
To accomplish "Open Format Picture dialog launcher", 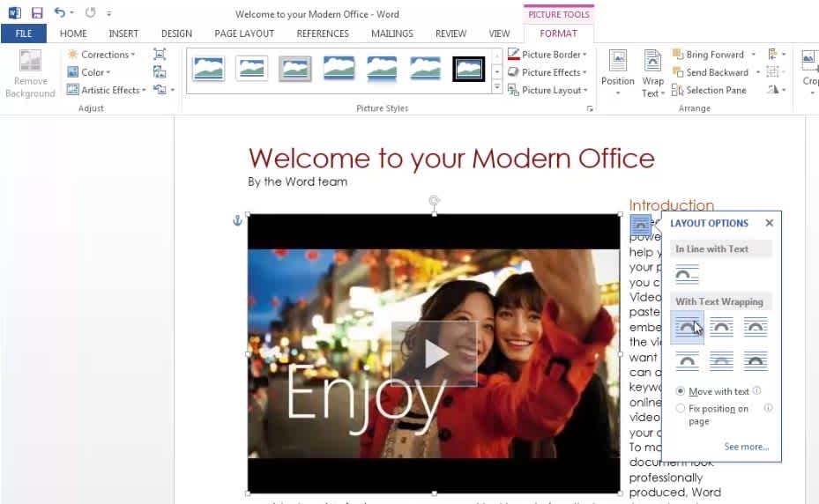I will 590,108.
